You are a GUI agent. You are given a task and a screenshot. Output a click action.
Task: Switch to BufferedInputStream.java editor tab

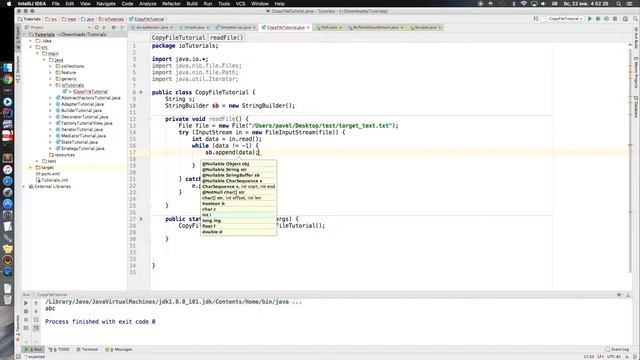[376, 27]
